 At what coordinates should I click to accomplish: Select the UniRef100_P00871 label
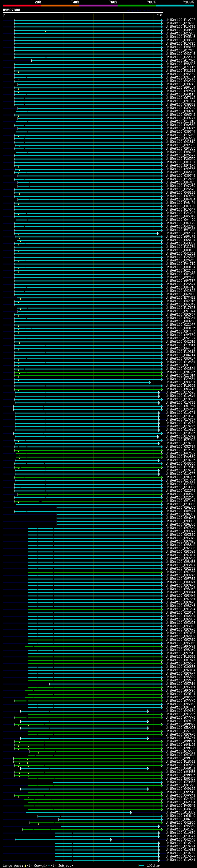(180, 582)
